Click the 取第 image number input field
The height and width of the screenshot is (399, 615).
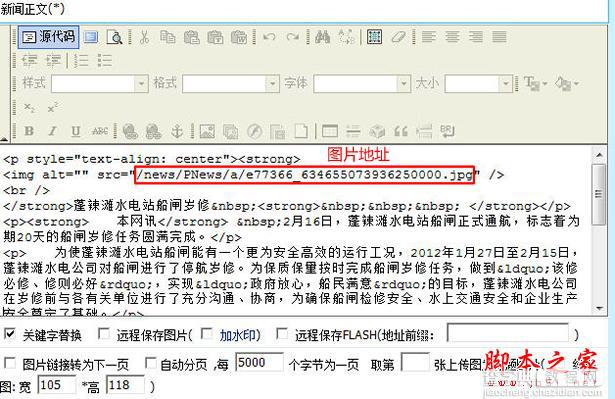tap(415, 362)
